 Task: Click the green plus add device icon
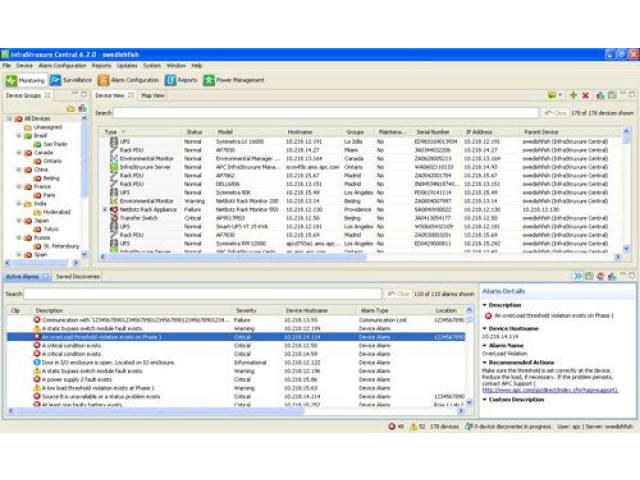tap(573, 95)
